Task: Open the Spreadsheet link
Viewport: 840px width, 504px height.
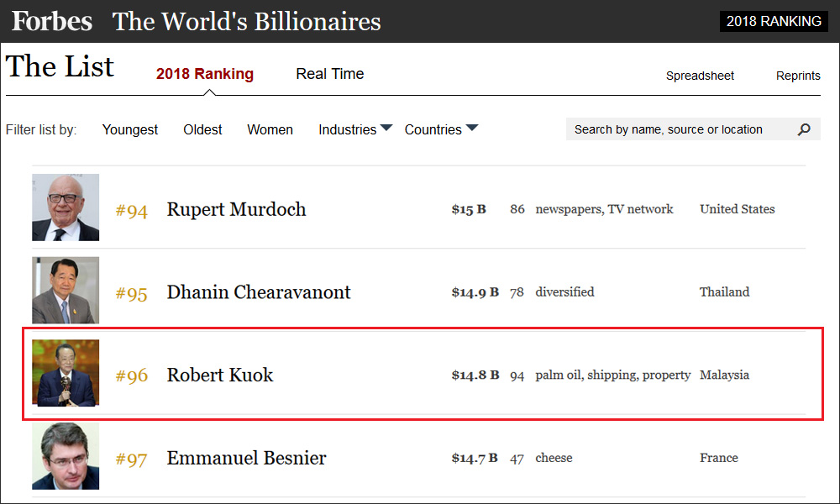Action: (x=700, y=76)
